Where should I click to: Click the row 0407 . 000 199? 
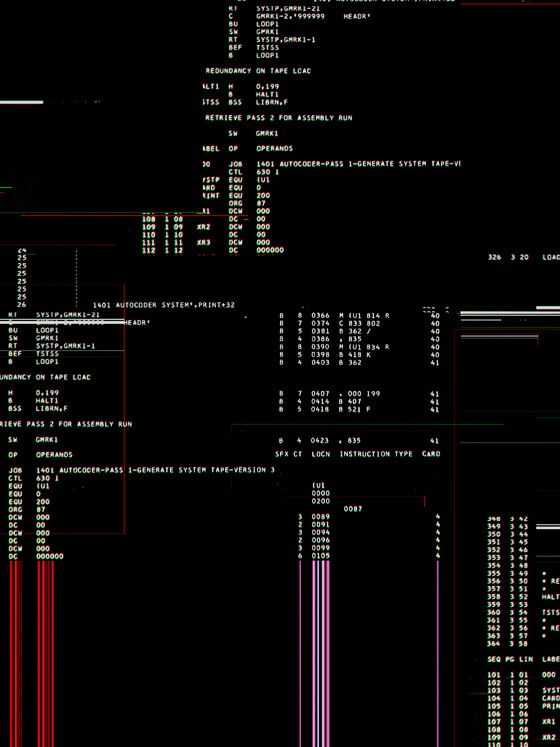click(x=359, y=394)
